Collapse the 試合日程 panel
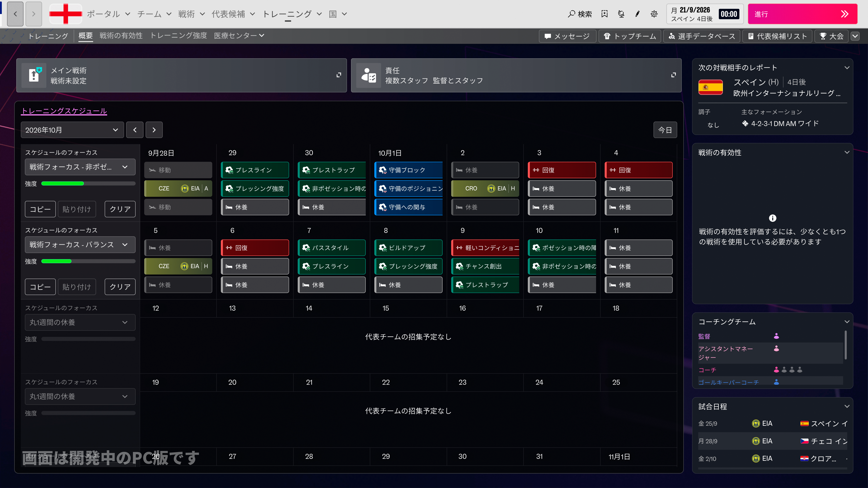This screenshot has height=488, width=868. [847, 406]
